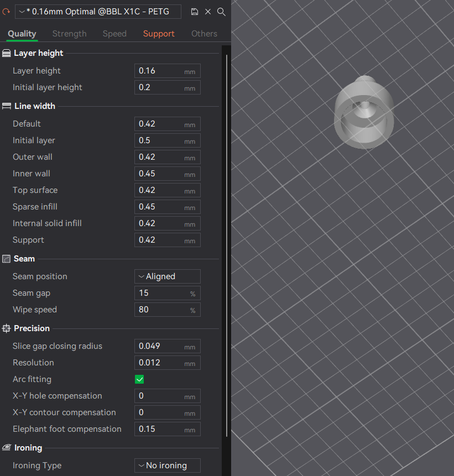Viewport: 454px width, 476px height.
Task: Click the reset preset changes arrow icon
Action: pos(7,12)
